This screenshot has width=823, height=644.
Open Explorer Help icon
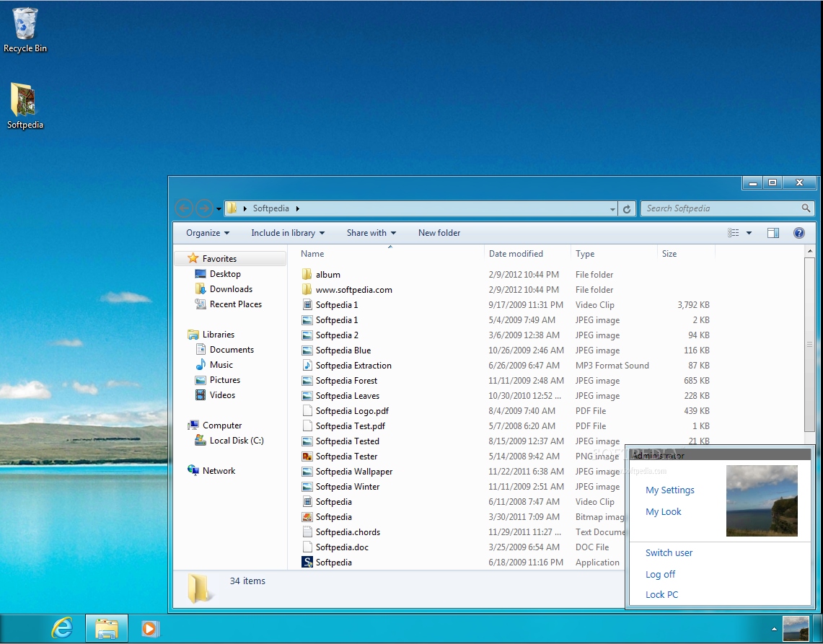tap(799, 233)
